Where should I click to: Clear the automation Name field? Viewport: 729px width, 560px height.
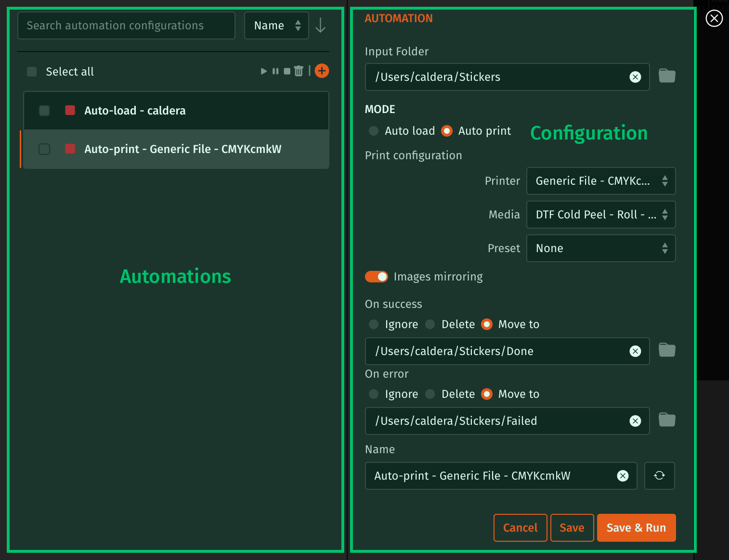[x=623, y=476]
